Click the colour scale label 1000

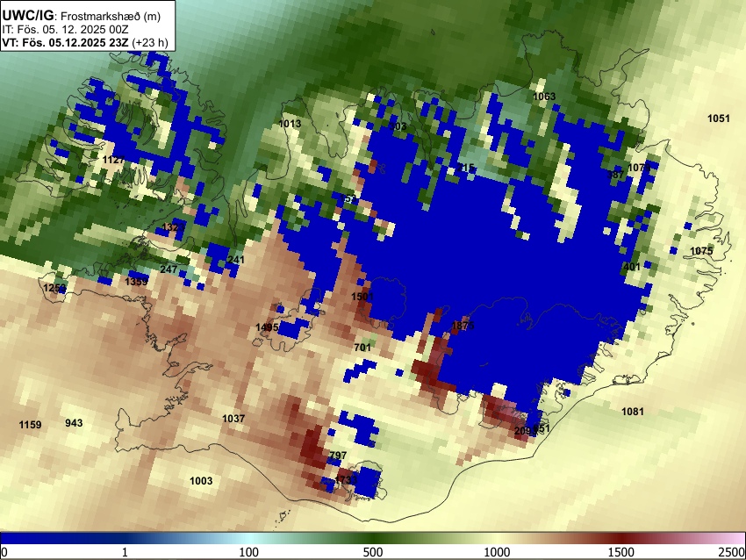(x=497, y=552)
